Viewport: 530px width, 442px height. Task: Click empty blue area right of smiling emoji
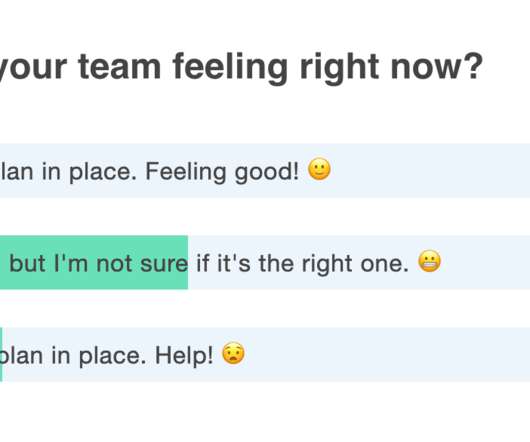(429, 171)
